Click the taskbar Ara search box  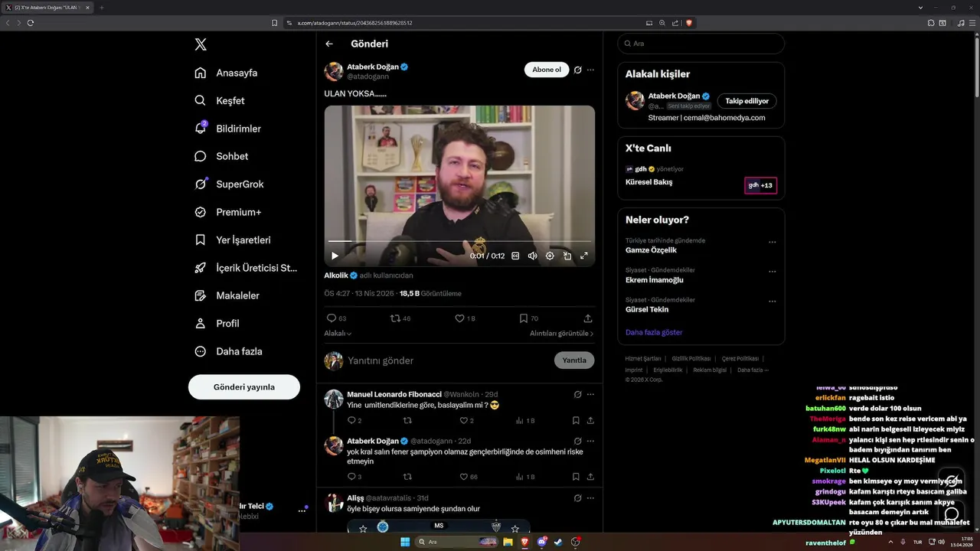(x=458, y=542)
